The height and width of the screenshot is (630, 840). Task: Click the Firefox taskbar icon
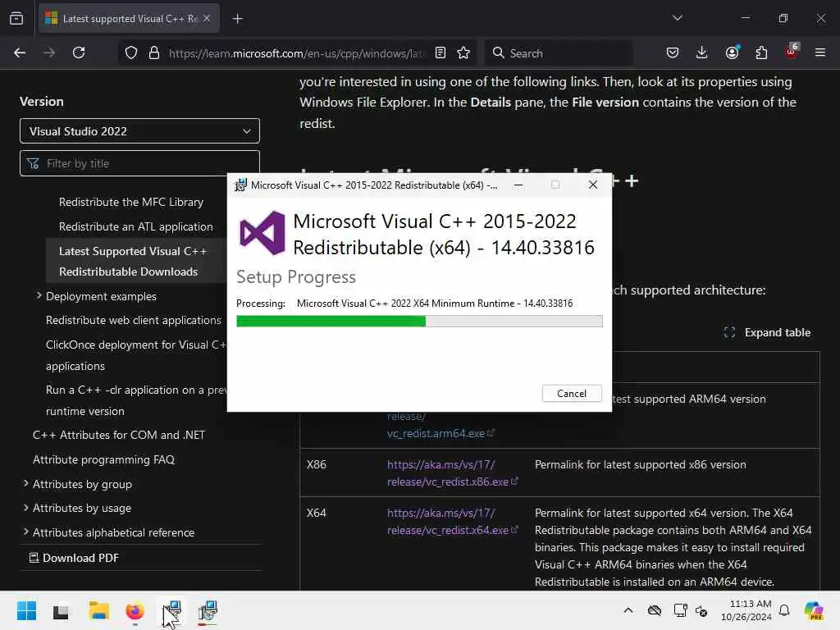click(135, 610)
